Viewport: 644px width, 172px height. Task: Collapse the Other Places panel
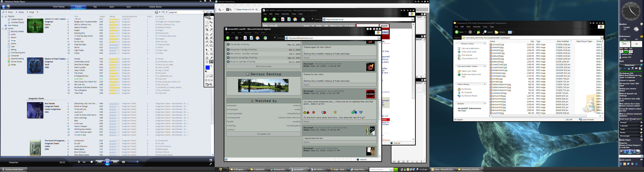pos(485,84)
